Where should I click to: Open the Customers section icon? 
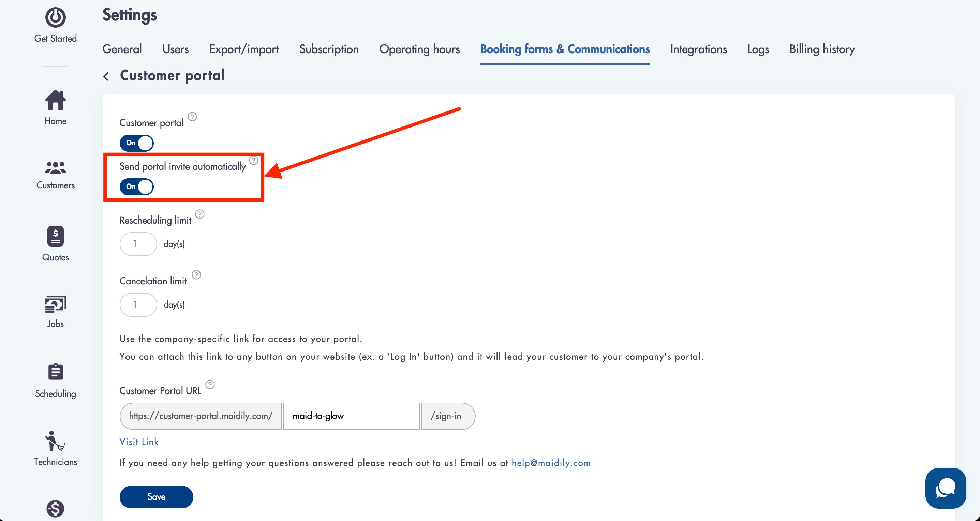click(x=56, y=168)
